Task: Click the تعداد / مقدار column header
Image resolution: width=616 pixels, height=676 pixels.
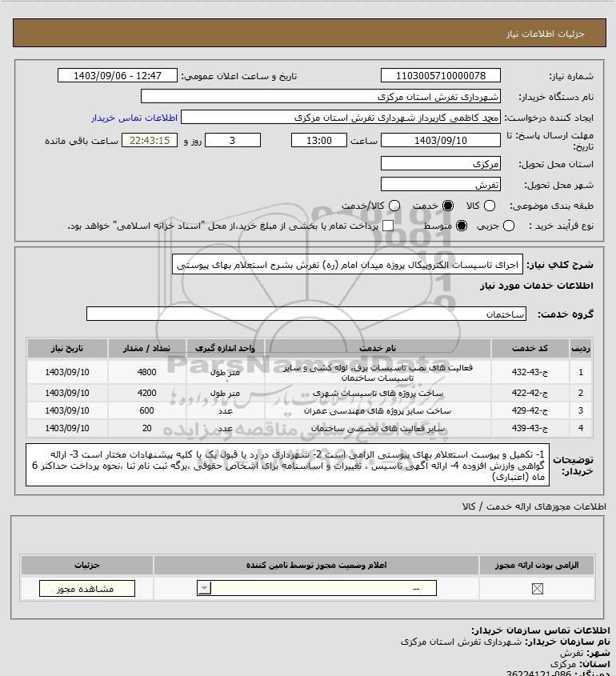Action: click(146, 348)
